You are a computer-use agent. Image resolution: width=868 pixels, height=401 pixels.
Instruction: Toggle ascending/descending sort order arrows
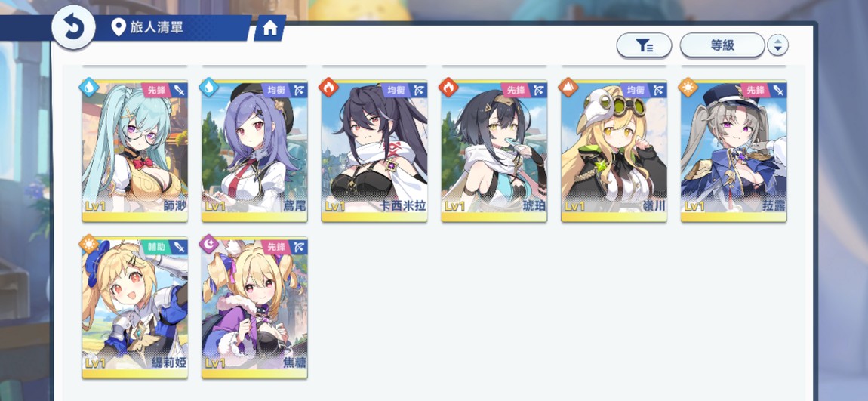pyautogui.click(x=777, y=45)
